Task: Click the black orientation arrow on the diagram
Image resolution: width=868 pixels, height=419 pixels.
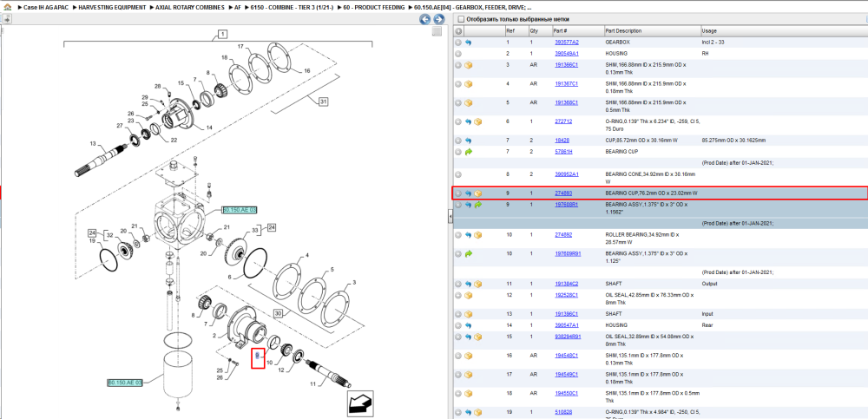Action: 360,403
